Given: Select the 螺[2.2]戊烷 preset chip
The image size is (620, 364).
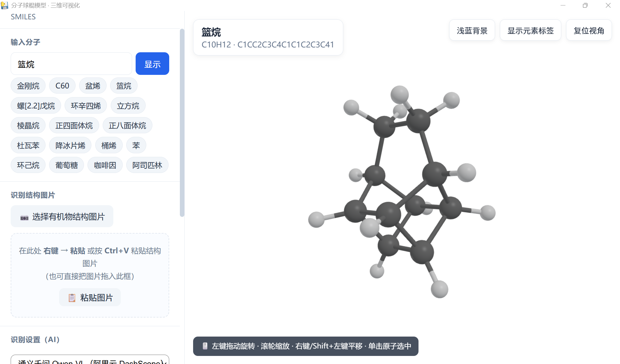Looking at the screenshot, I should coord(36,106).
